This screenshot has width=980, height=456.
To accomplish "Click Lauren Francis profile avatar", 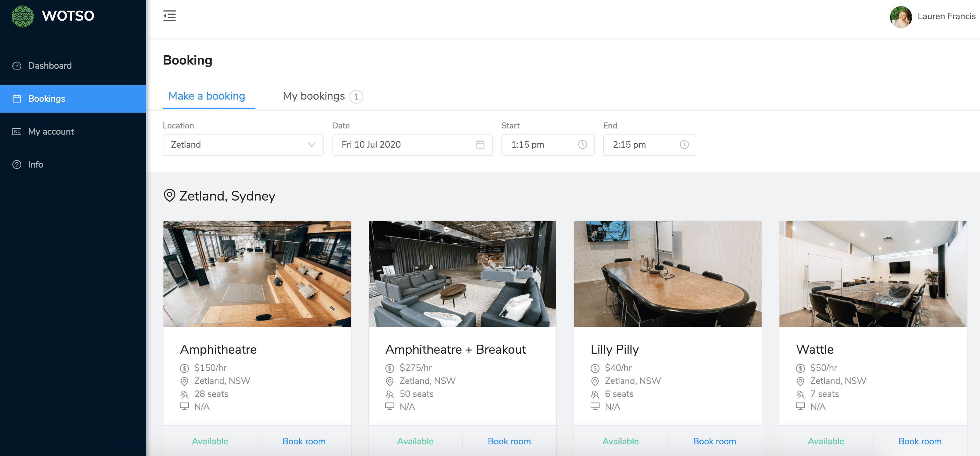I will click(x=900, y=17).
